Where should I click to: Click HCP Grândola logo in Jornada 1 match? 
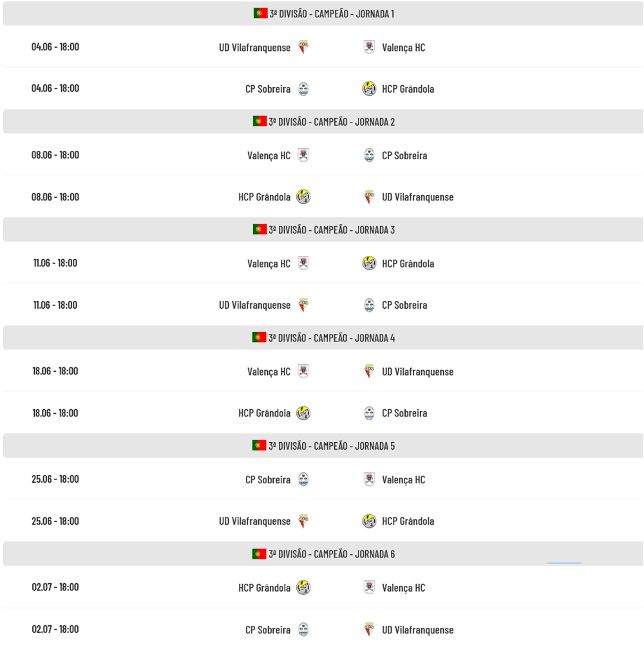pos(369,88)
